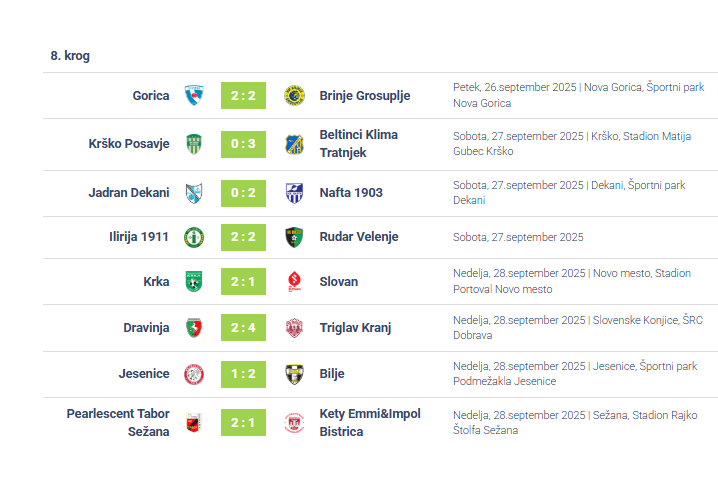Click the Jesenice round crest
This screenshot has width=718, height=490.
pyautogui.click(x=194, y=374)
